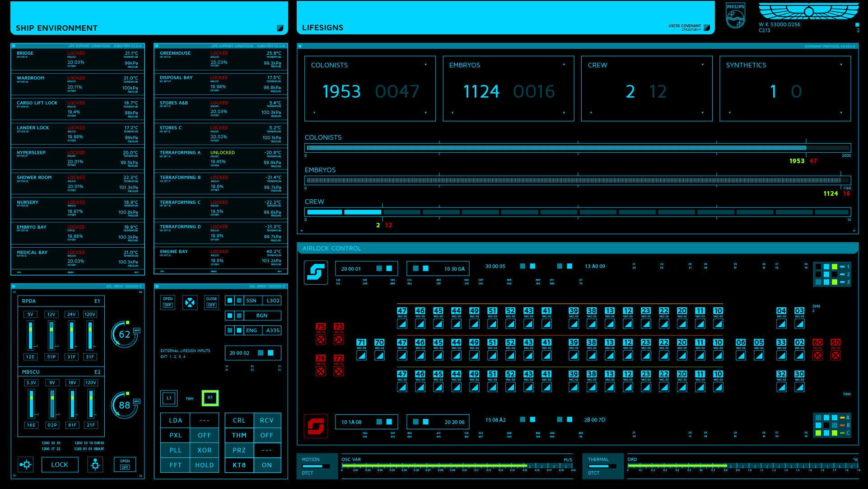Viewport: 868px width, 489px height.
Task: Click the crosshair icon left of LOCK button
Action: coord(26,464)
